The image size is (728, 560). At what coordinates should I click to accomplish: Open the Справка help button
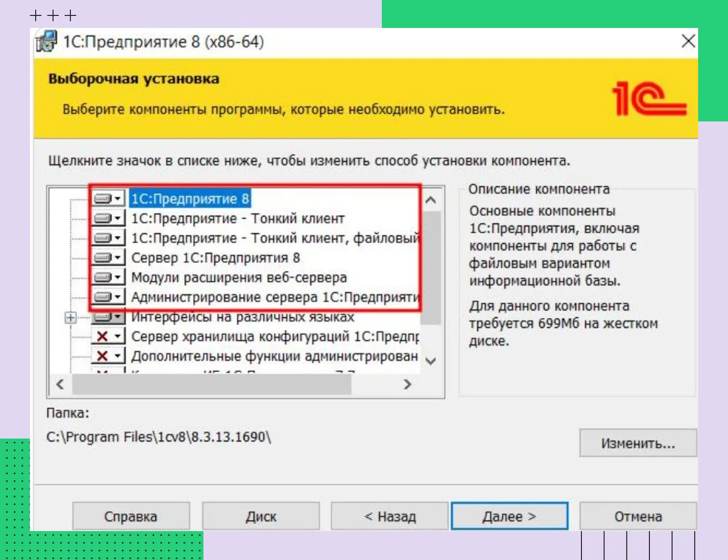point(131,516)
